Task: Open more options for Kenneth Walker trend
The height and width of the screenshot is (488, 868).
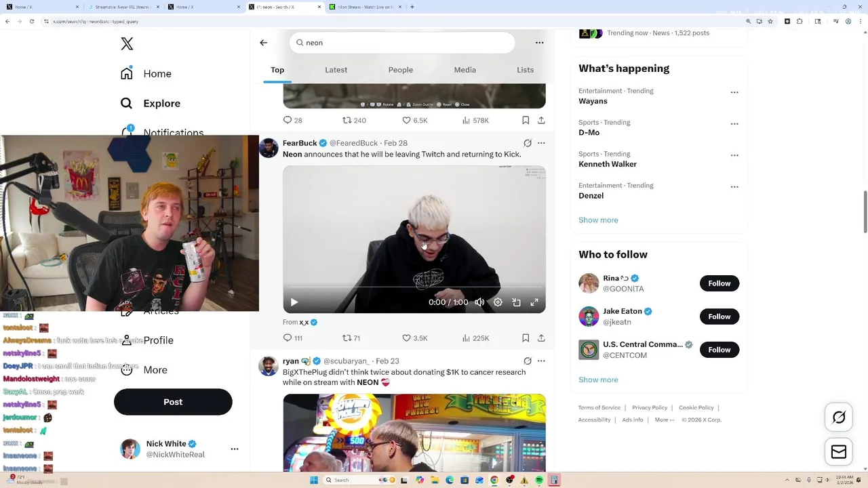Action: (734, 155)
